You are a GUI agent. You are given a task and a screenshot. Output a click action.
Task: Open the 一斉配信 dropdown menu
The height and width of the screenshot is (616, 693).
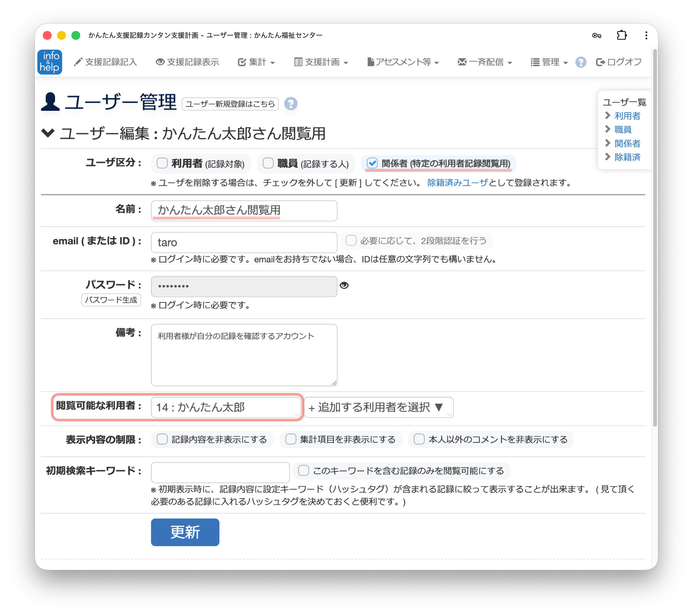(x=484, y=62)
